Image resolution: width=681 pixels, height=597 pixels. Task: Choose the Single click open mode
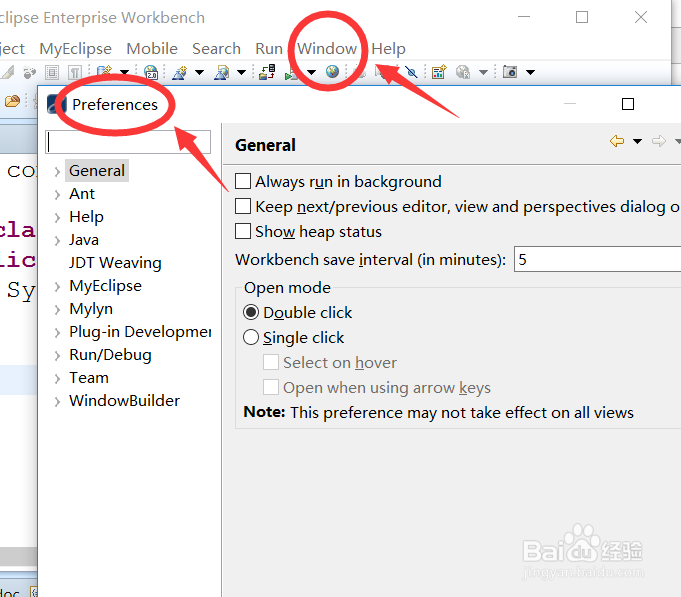coord(251,337)
